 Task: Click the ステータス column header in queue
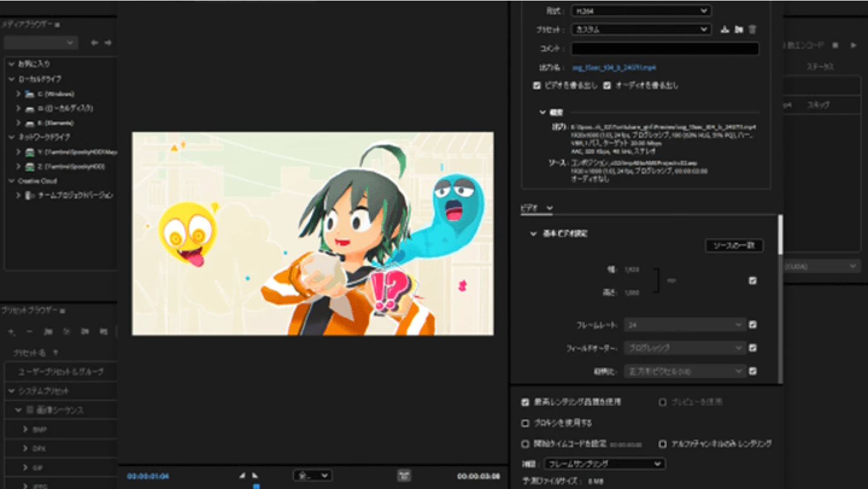[820, 66]
